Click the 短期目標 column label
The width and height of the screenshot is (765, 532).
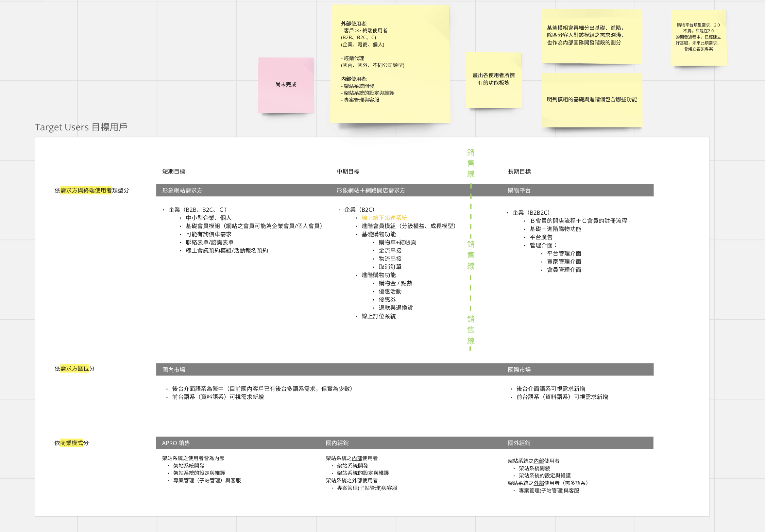[174, 172]
